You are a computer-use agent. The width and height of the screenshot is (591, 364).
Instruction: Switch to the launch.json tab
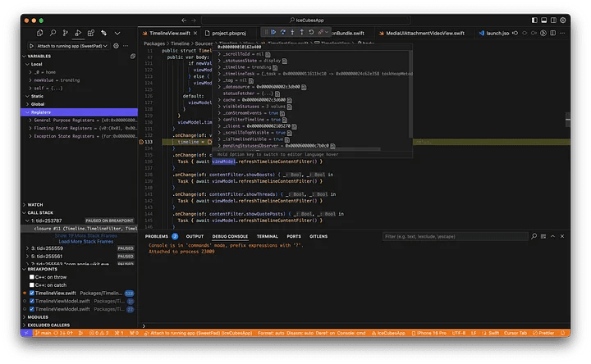494,33
